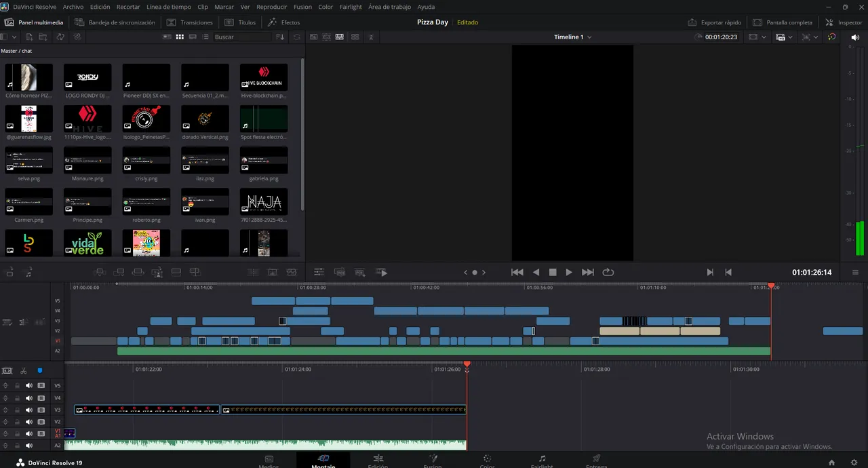Click the sync clips icon

(60, 37)
